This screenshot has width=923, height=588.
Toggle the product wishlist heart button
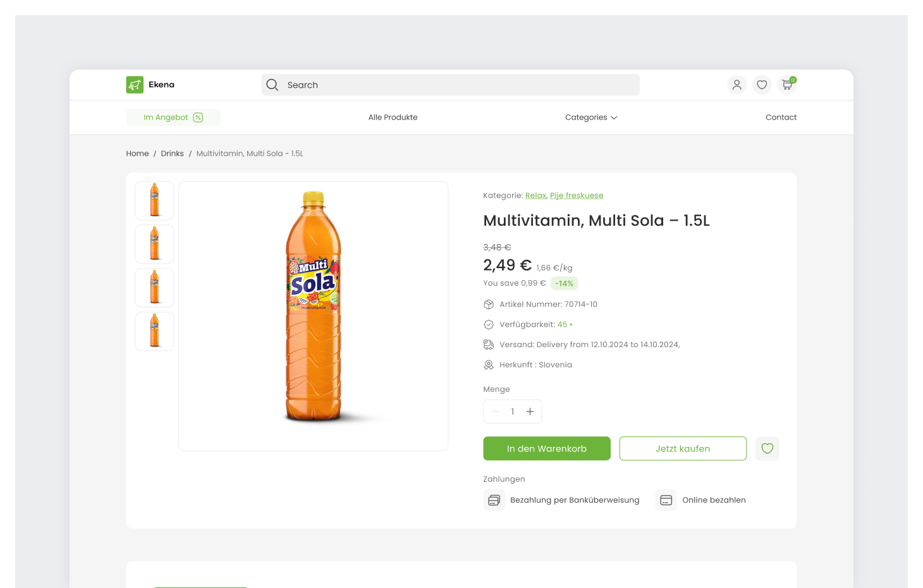click(x=767, y=448)
